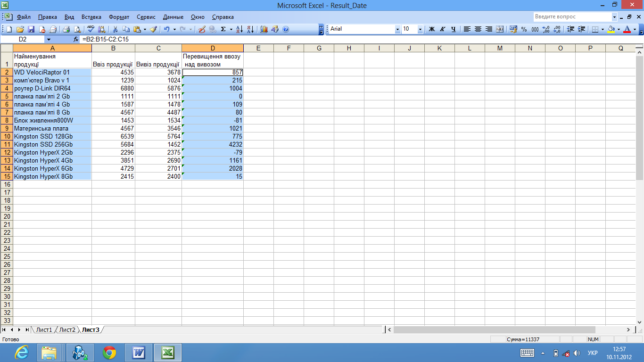
Task: Toggle underline (Ч) formatting
Action: coord(454,29)
